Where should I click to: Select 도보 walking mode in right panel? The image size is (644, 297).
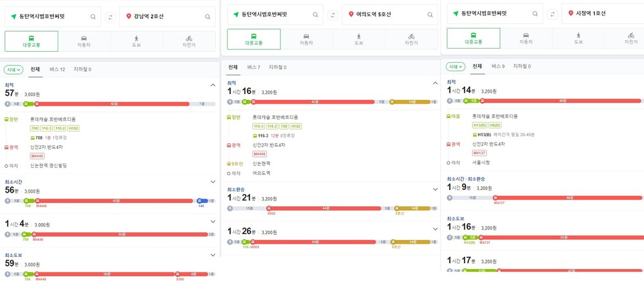click(x=579, y=38)
